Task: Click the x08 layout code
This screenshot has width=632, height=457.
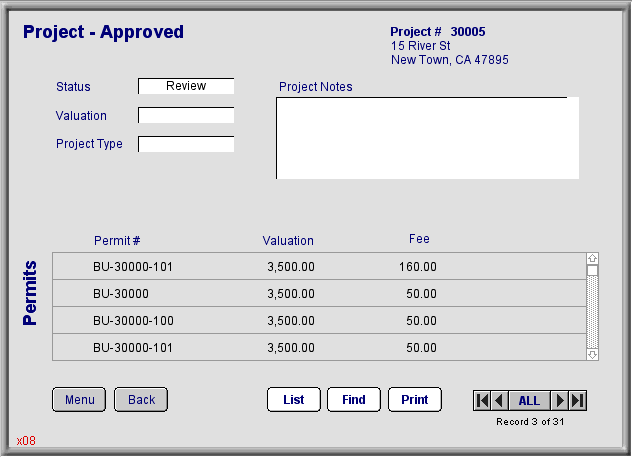Action: click(x=26, y=441)
